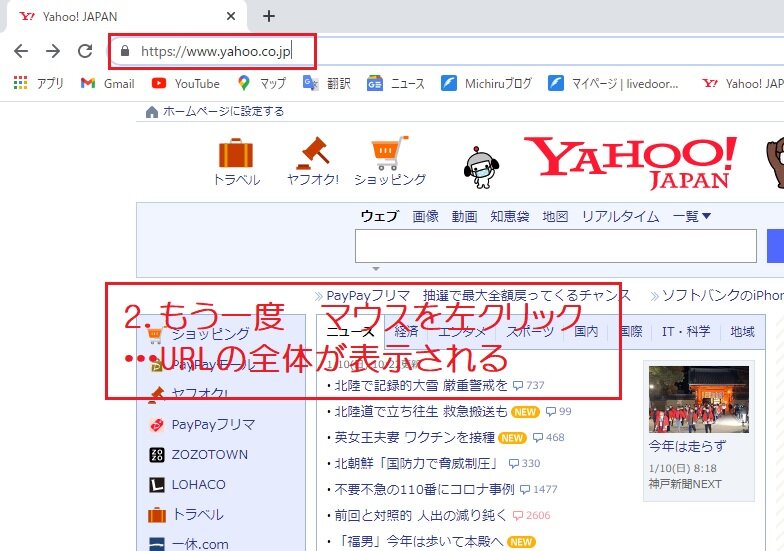Reload the Yahoo! JAPAN page
This screenshot has height=551, width=784.
tap(85, 51)
